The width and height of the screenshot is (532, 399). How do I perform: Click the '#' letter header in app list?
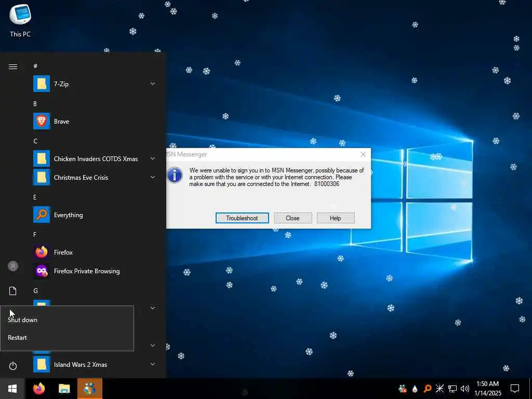coord(35,66)
